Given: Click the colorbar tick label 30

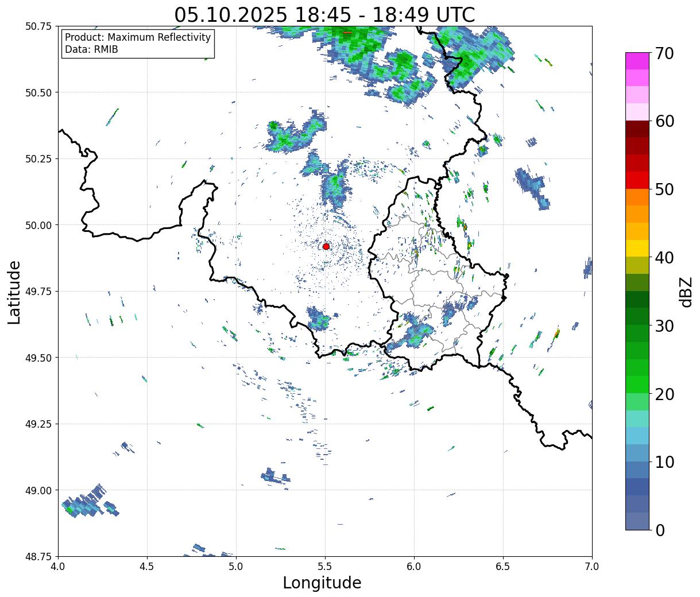Looking at the screenshot, I should click(664, 326).
